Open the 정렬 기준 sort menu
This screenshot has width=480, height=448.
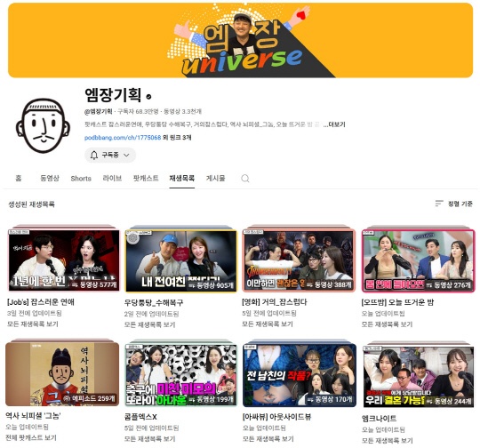[x=454, y=204]
